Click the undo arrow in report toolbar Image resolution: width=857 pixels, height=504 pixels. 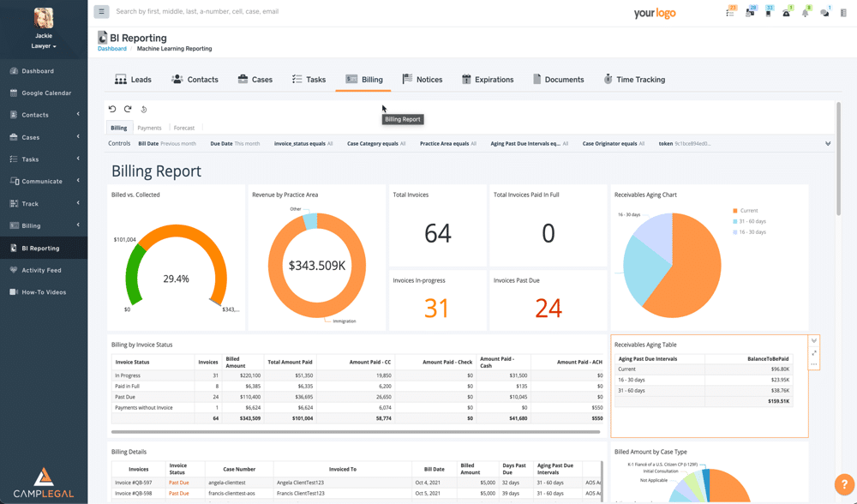click(x=112, y=109)
